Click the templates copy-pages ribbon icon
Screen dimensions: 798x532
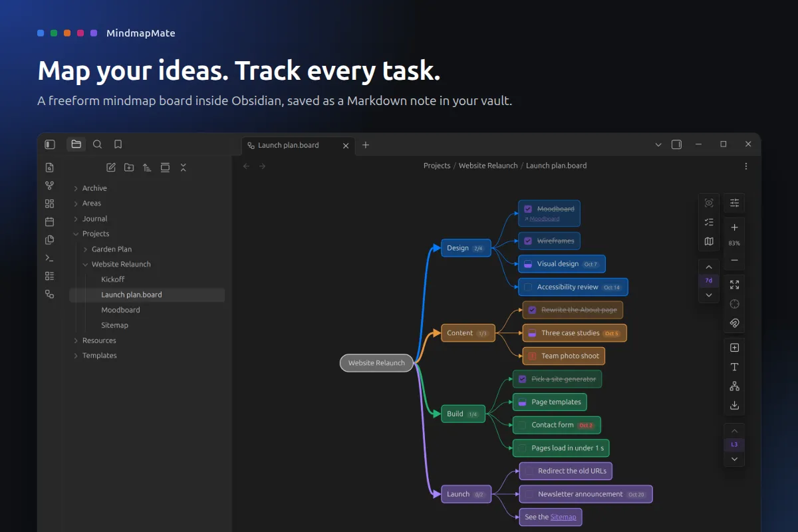tap(49, 239)
